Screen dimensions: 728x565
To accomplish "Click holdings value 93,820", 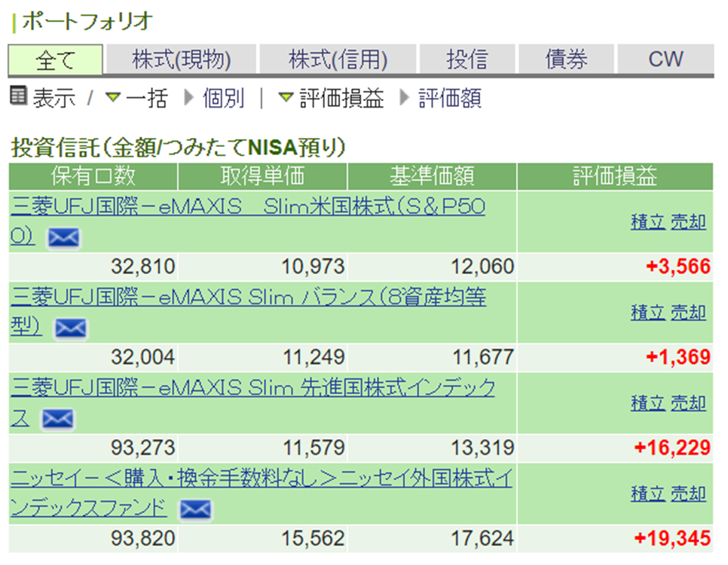I will 143,539.
